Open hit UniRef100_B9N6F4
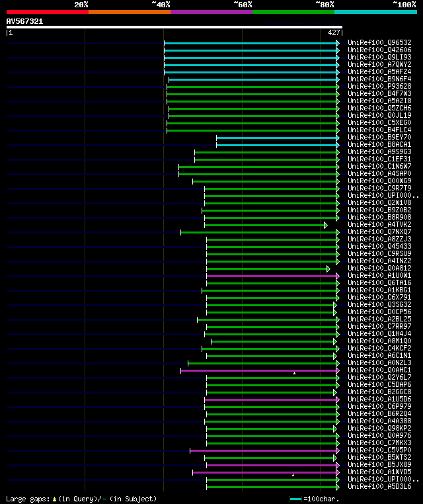423x504 pixels. point(379,79)
